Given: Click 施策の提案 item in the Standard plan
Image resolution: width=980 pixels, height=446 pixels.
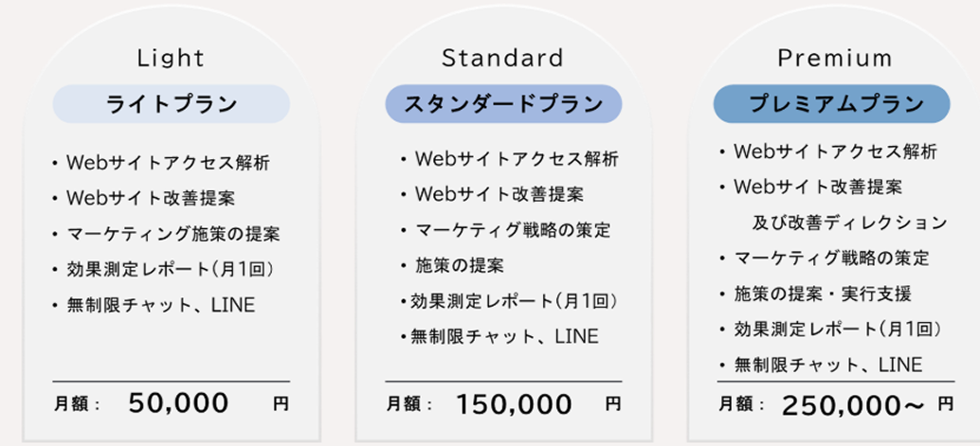Looking at the screenshot, I should (x=460, y=265).
